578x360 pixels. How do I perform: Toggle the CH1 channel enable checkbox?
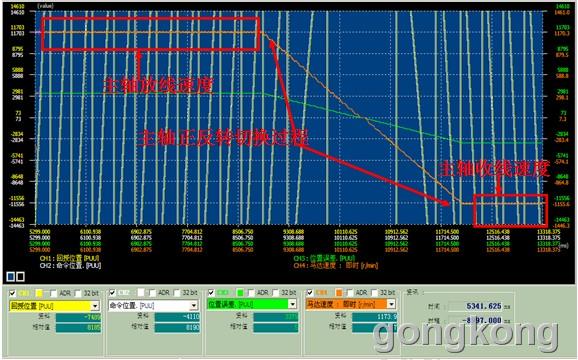coord(13,293)
